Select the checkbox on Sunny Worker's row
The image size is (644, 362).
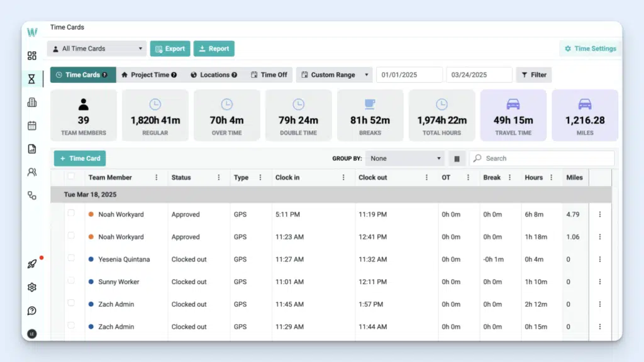pyautogui.click(x=72, y=282)
